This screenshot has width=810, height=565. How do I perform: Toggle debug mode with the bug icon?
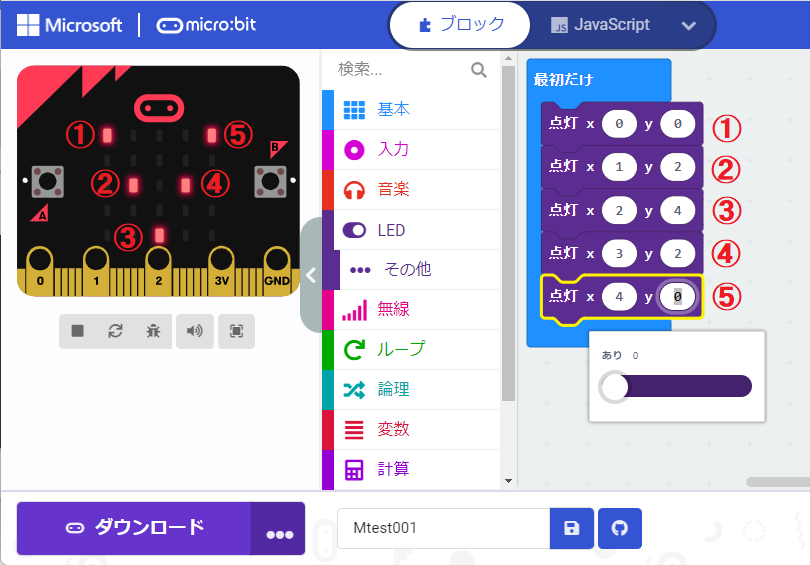153,331
